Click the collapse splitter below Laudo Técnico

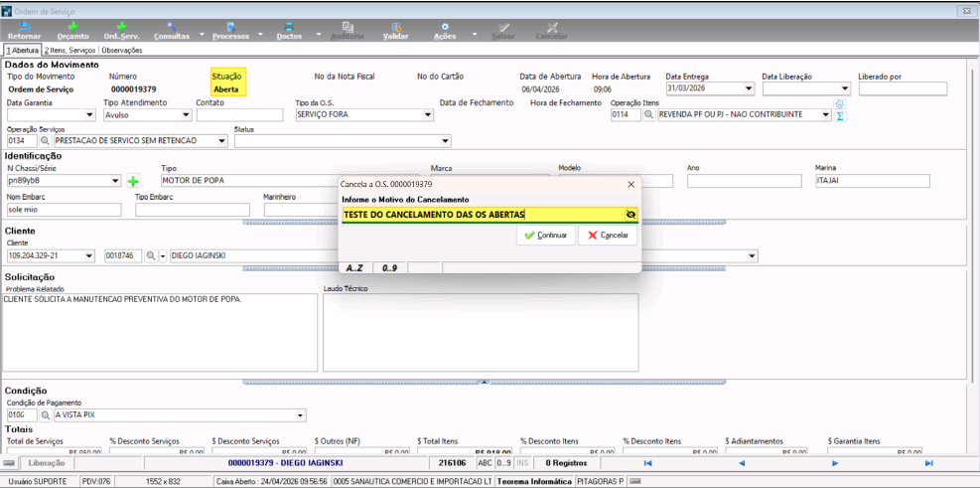(483, 382)
